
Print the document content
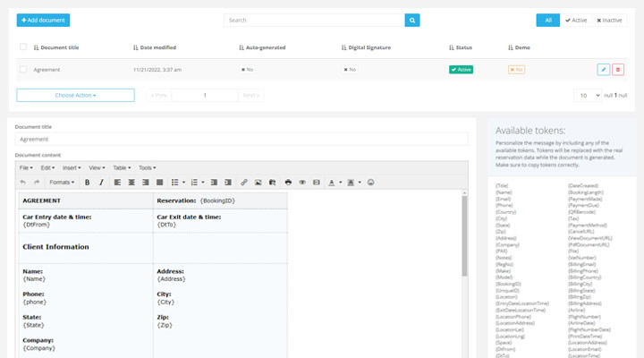click(x=288, y=182)
